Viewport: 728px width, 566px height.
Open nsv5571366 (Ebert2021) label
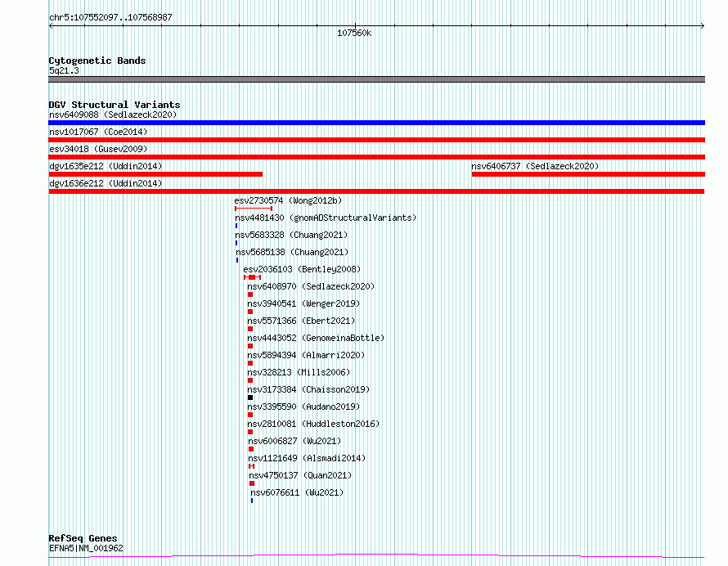pyautogui.click(x=301, y=321)
